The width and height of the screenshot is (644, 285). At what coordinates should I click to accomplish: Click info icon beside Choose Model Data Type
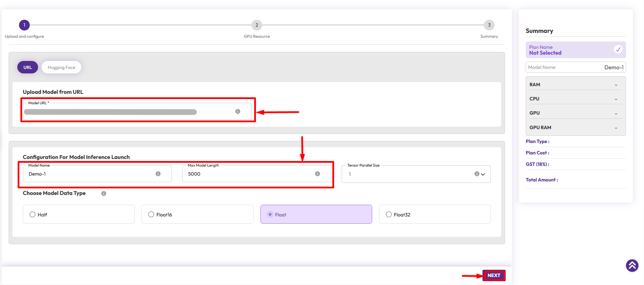click(x=104, y=194)
